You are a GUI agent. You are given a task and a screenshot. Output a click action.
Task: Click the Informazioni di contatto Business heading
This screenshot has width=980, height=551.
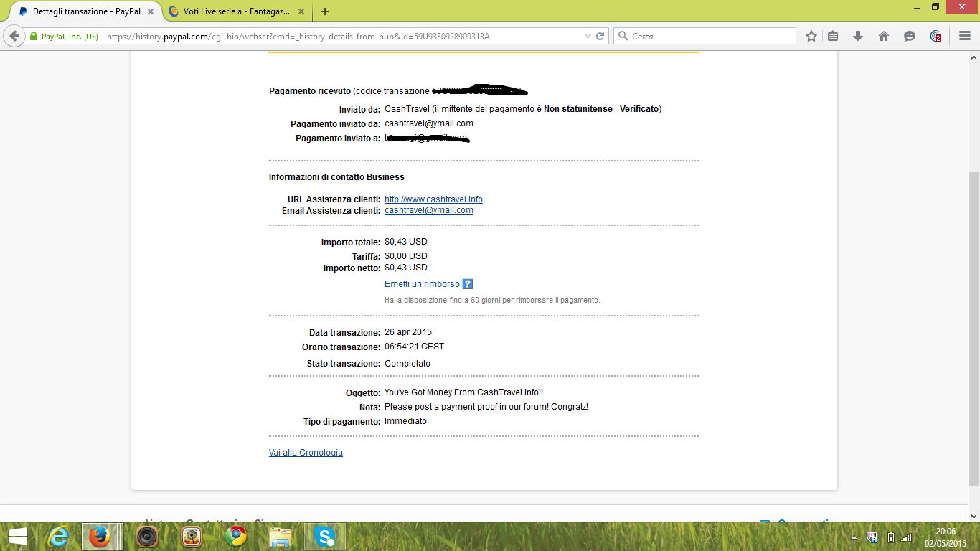(336, 177)
